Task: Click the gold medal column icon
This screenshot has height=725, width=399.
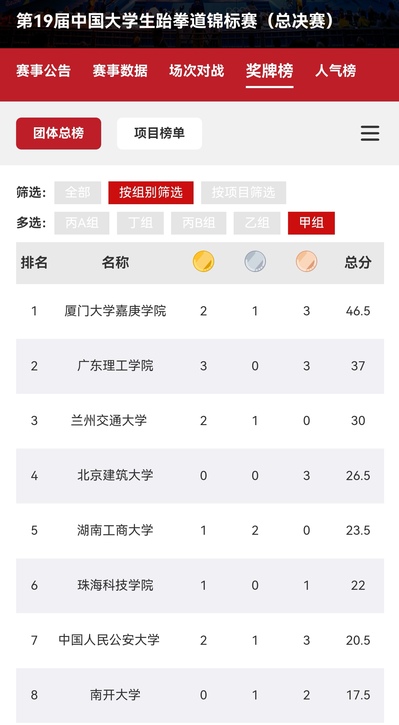Action: coord(203,261)
